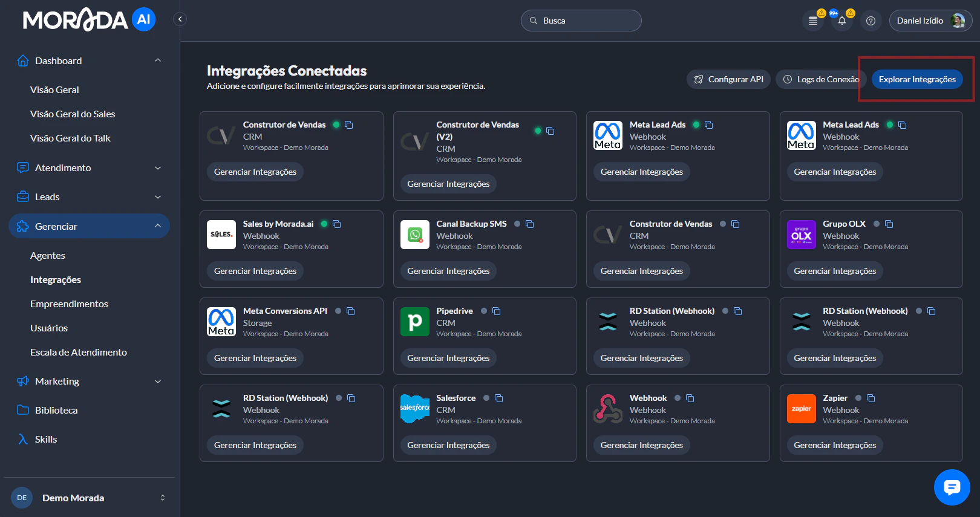Click copy icon next to Salesforce
The image size is (980, 517).
499,398
